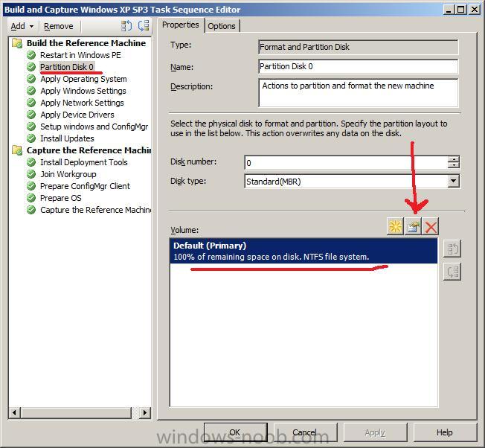
Task: Select the Apply Device Drivers step
Action: pyautogui.click(x=77, y=115)
